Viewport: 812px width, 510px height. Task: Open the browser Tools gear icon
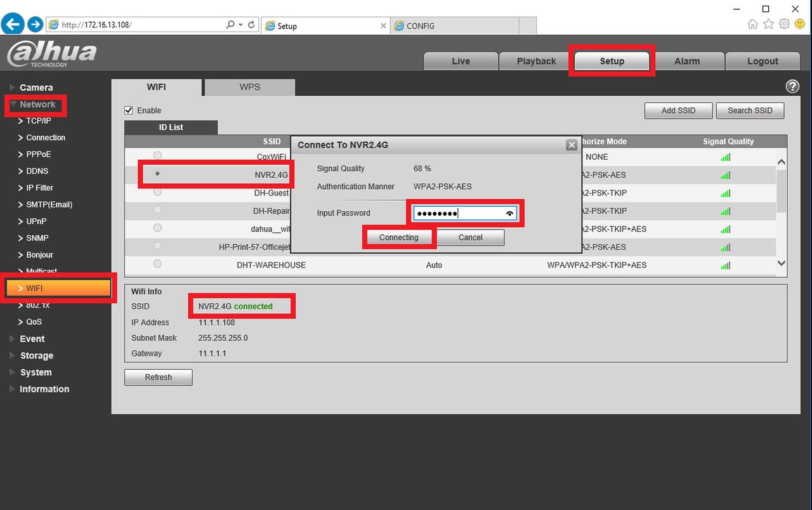[x=784, y=24]
